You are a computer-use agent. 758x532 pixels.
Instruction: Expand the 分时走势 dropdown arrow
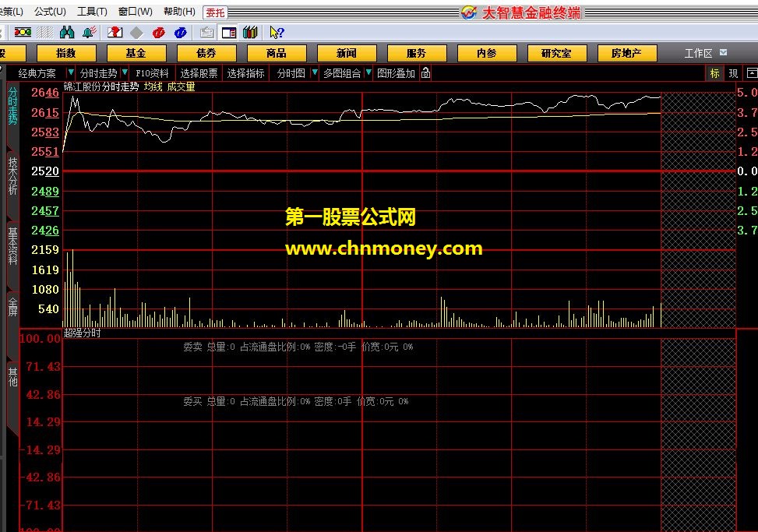(125, 72)
